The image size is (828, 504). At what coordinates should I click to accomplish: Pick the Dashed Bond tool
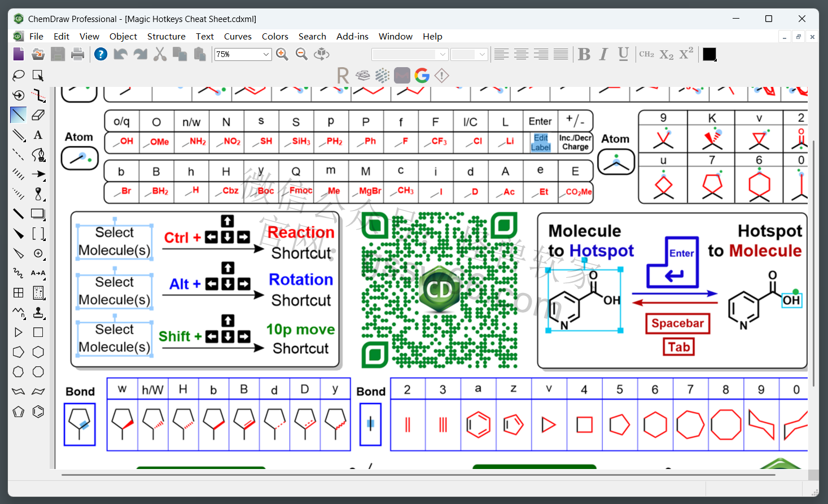(19, 155)
